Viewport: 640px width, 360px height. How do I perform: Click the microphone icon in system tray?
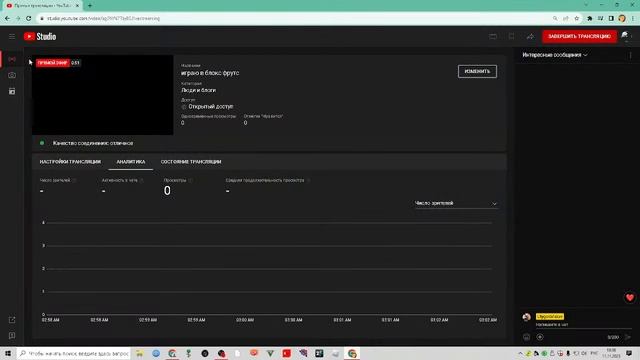point(568,353)
